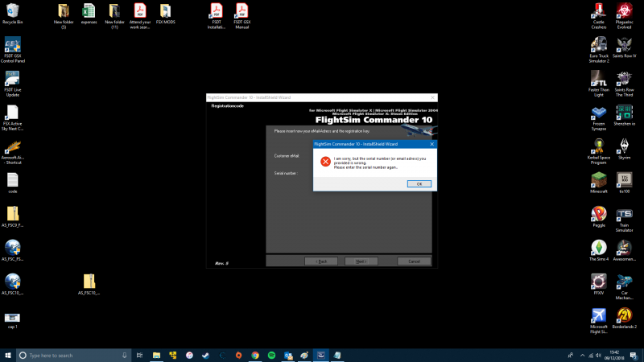
Task: Open volume control in system tray
Action: pos(598,356)
